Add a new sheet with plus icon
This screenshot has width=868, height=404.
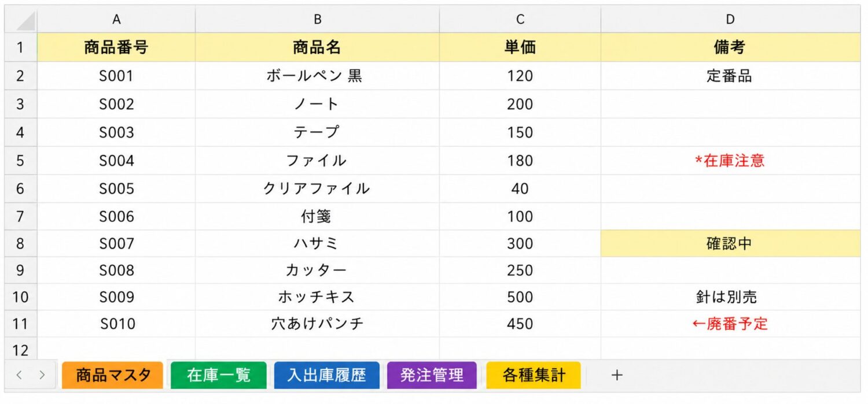pyautogui.click(x=617, y=375)
